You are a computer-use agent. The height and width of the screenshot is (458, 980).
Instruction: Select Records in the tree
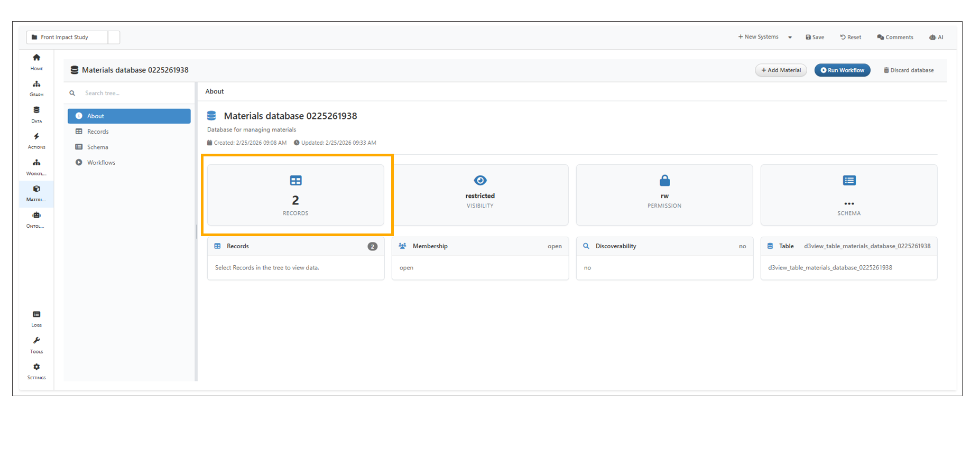coord(98,132)
